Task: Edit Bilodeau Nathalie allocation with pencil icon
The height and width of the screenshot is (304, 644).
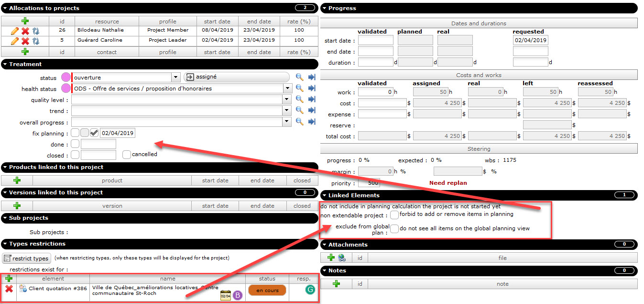Action: click(x=15, y=31)
